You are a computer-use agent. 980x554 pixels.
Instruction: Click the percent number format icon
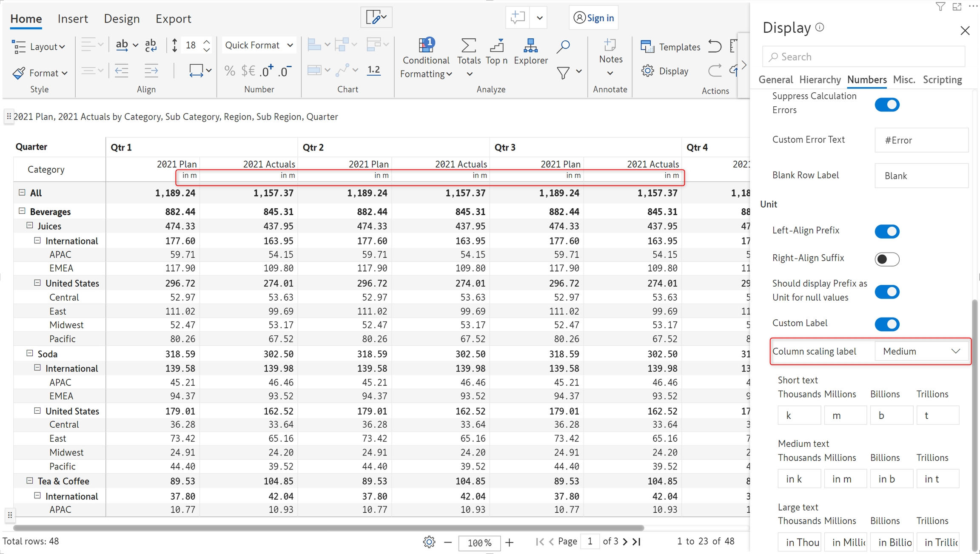[x=230, y=71]
